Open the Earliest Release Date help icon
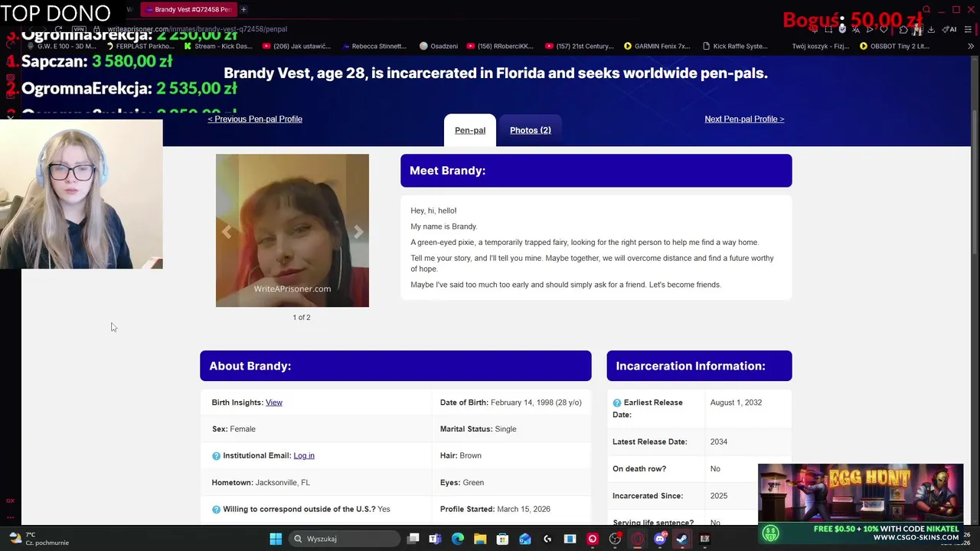The image size is (980, 551). tap(617, 403)
